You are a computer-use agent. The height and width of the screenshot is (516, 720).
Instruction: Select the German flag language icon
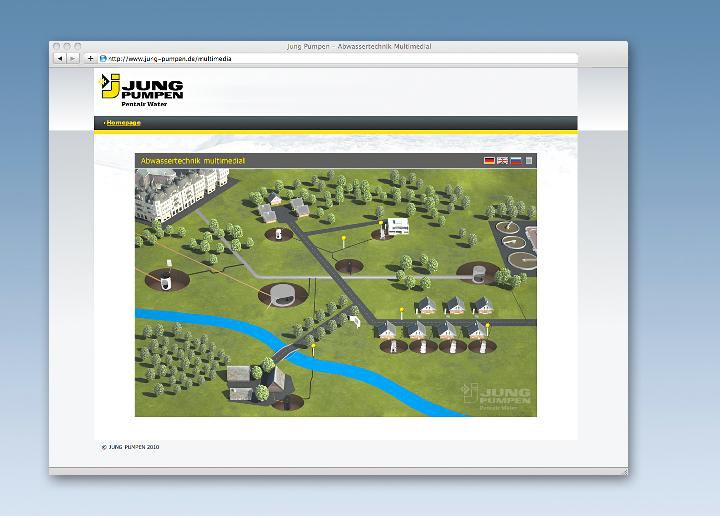tap(489, 160)
